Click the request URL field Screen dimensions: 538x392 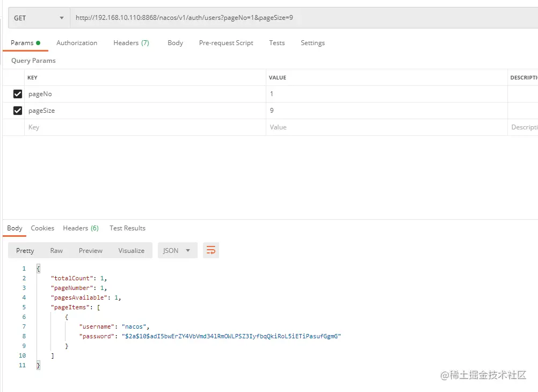(304, 18)
